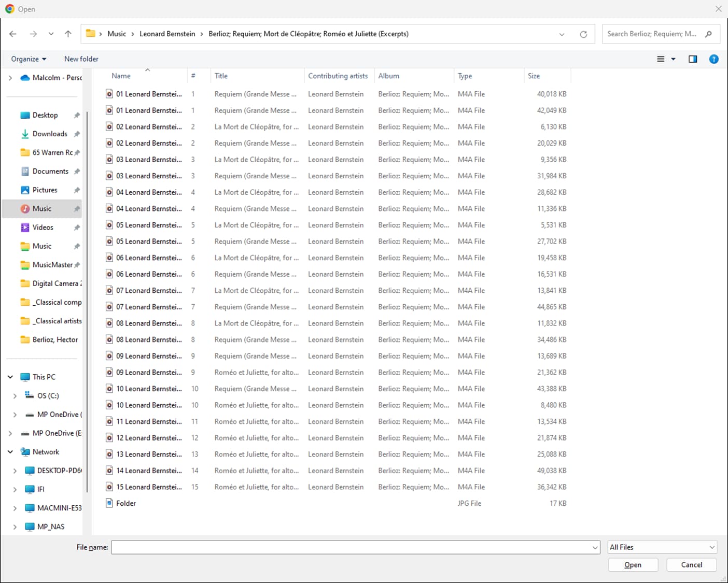This screenshot has width=728, height=583.
Task: Open the recent locations chevron
Action: [x=51, y=34]
